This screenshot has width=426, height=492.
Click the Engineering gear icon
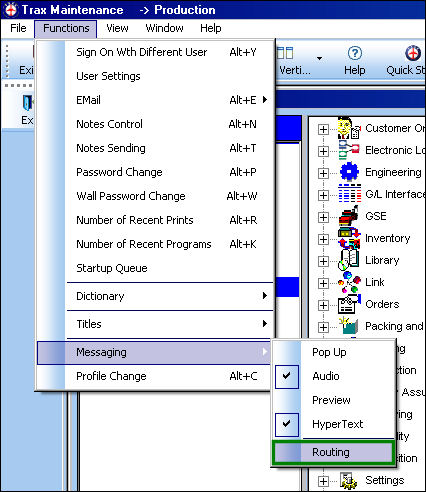(349, 172)
